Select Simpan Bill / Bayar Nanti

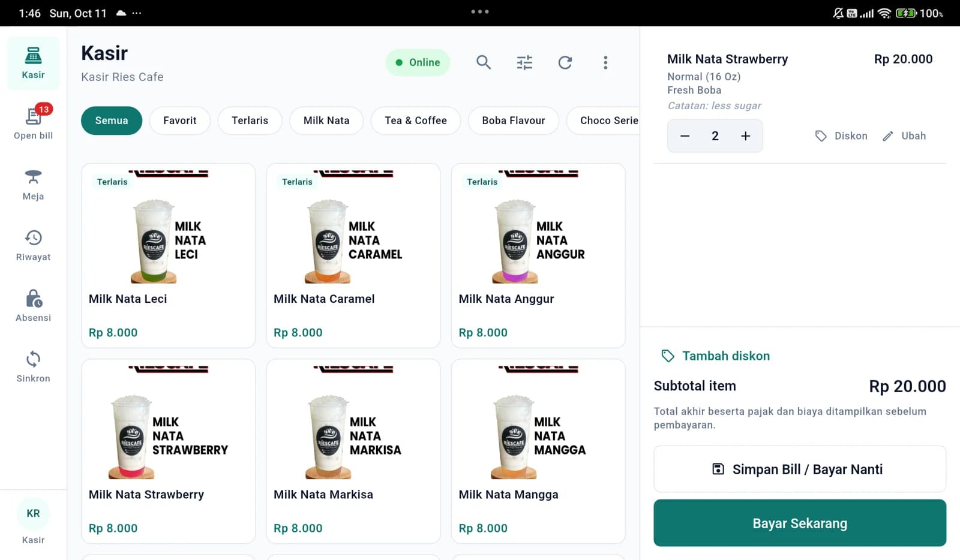[800, 469]
